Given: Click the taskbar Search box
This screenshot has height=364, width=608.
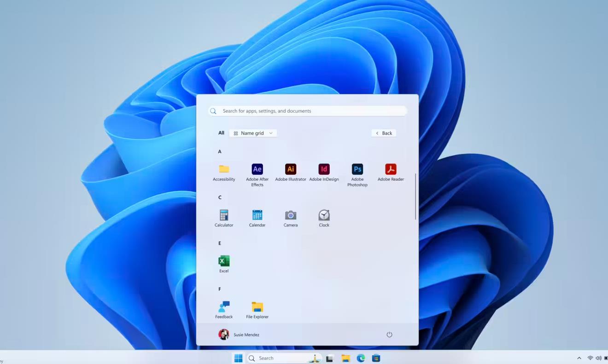Looking at the screenshot, I should (284, 358).
